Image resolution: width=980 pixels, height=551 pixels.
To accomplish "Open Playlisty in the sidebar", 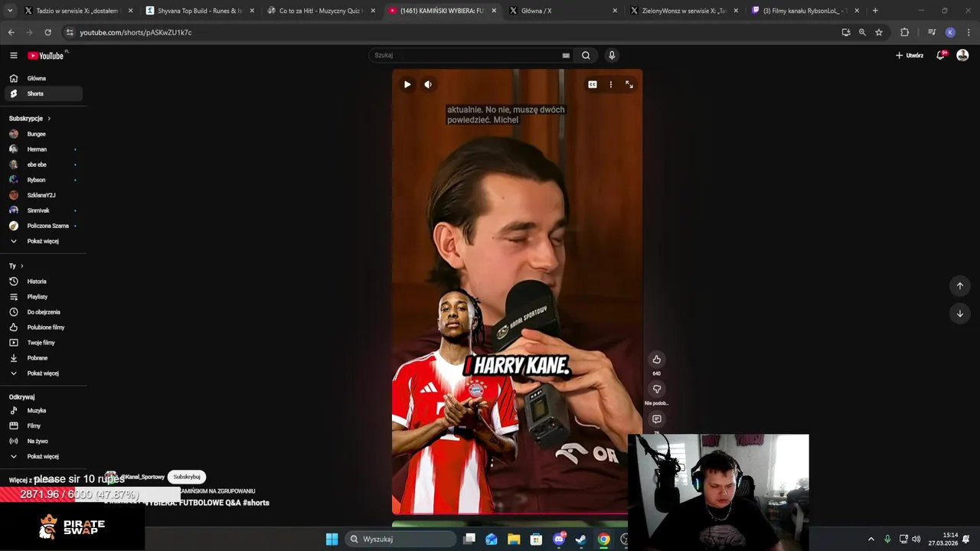I will [x=43, y=297].
